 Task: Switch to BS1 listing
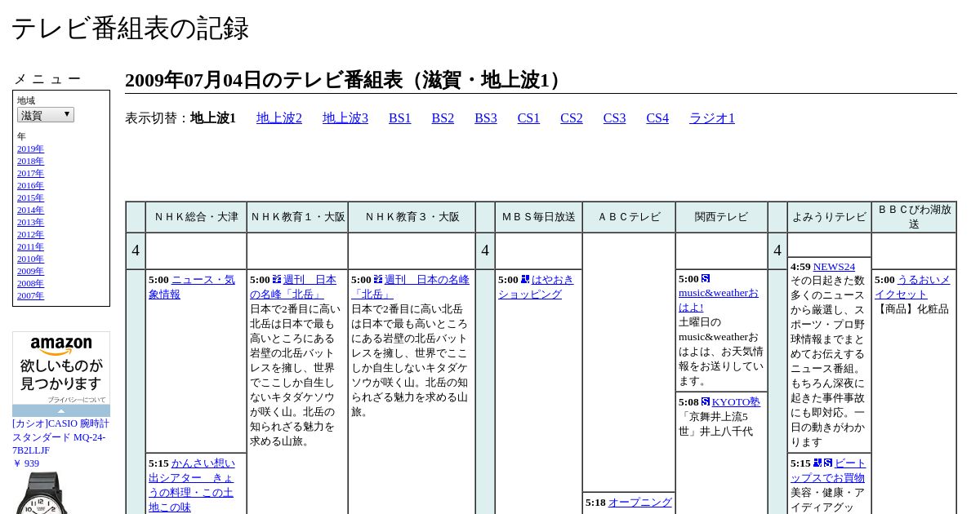[400, 118]
